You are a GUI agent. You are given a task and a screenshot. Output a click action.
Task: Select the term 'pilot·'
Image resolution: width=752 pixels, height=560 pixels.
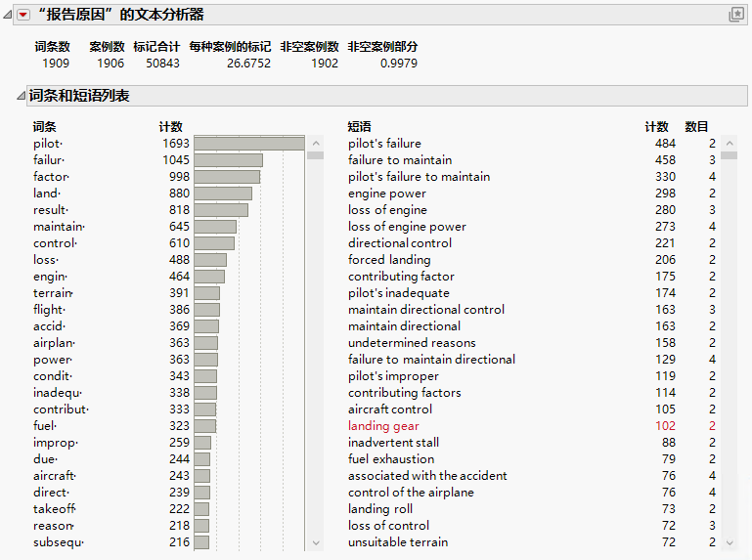pyautogui.click(x=48, y=144)
